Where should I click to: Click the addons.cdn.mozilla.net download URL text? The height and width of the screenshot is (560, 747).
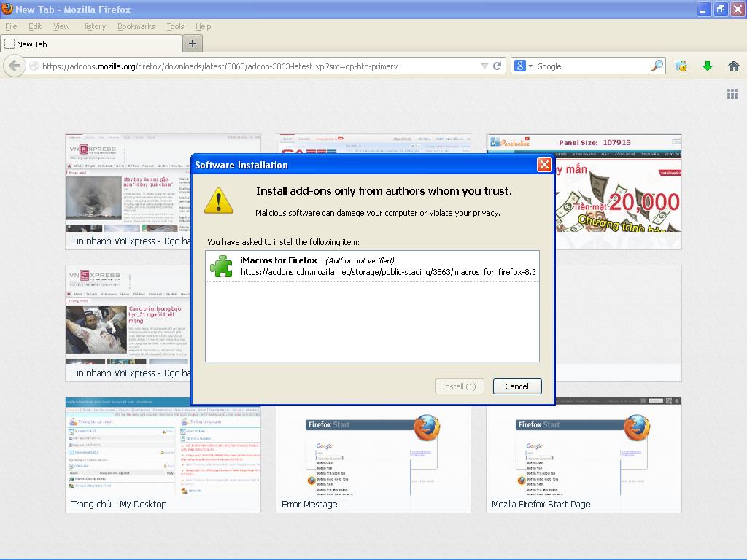(388, 272)
